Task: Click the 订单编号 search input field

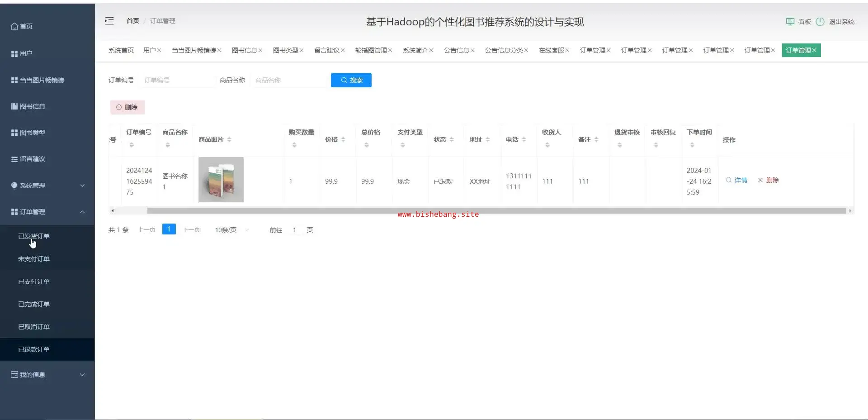Action: [x=177, y=80]
